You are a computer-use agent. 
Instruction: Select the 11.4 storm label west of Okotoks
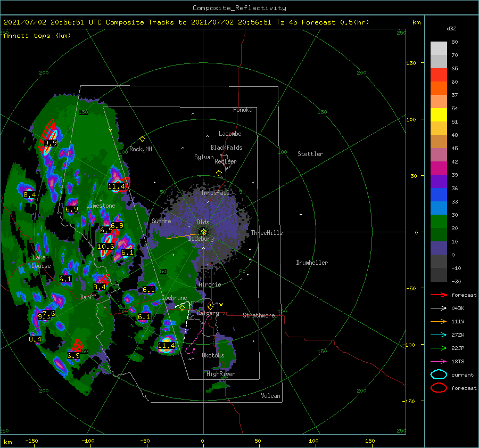click(167, 346)
